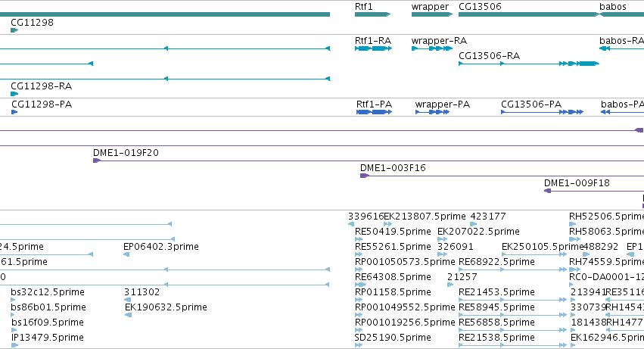
Task: Select the EK162946.5prime EST label
Action: tap(607, 337)
